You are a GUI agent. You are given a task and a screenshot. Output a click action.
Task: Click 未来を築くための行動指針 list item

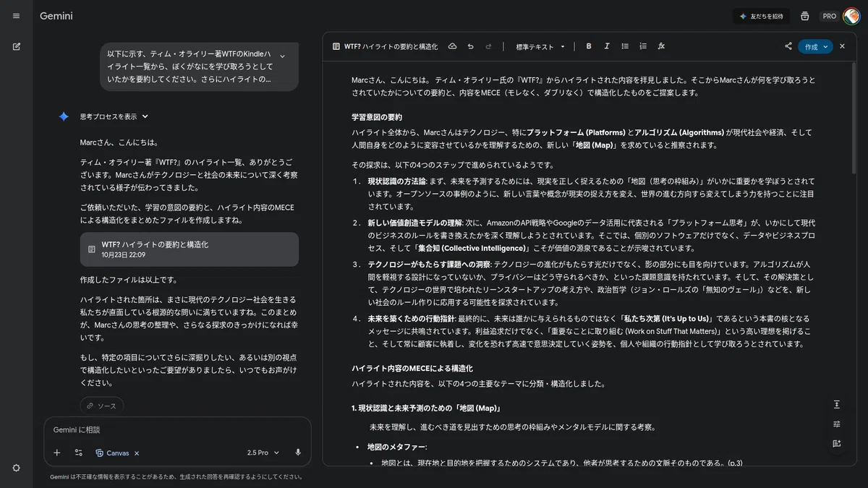tap(410, 319)
